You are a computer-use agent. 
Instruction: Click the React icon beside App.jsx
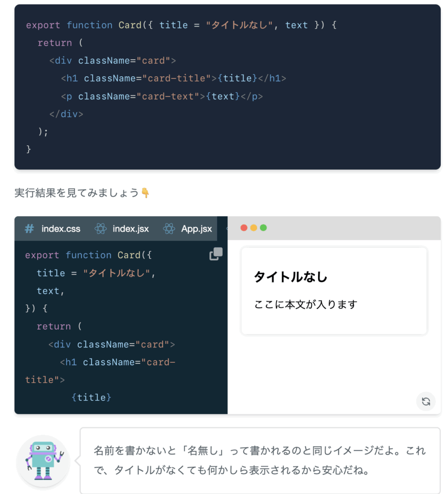point(169,229)
